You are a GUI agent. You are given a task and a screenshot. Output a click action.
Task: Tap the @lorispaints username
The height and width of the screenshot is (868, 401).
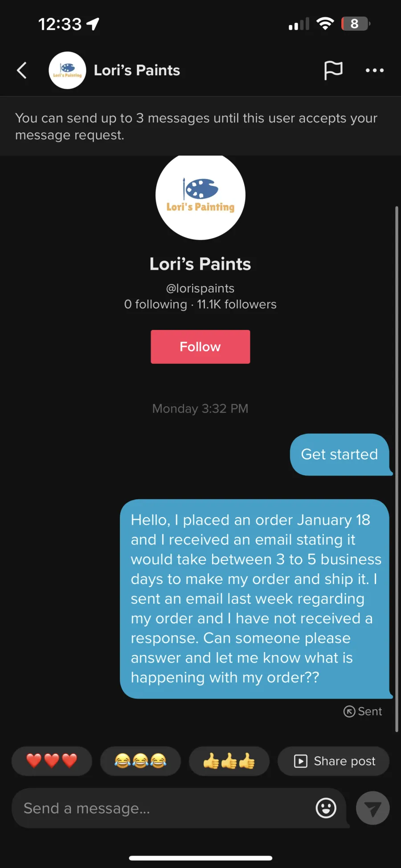200,288
